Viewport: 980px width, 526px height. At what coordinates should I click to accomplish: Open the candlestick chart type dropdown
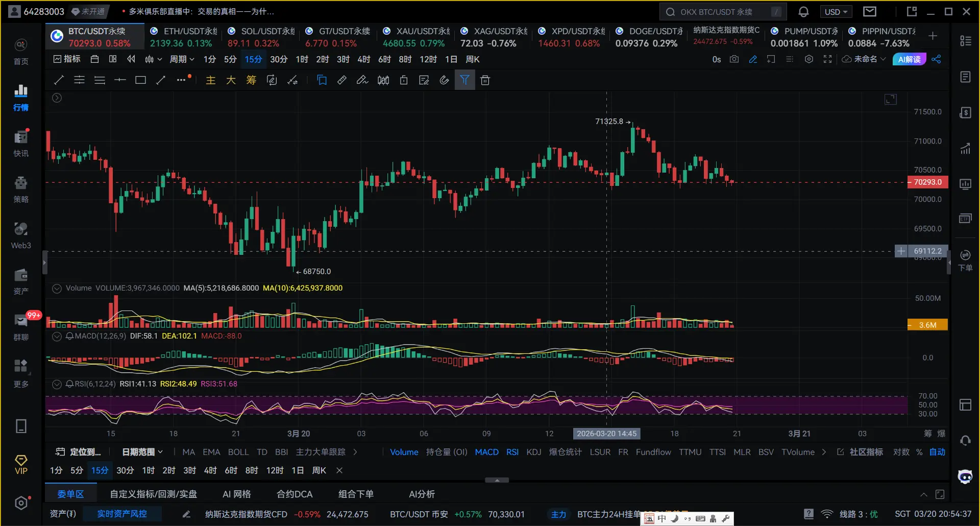click(x=153, y=59)
